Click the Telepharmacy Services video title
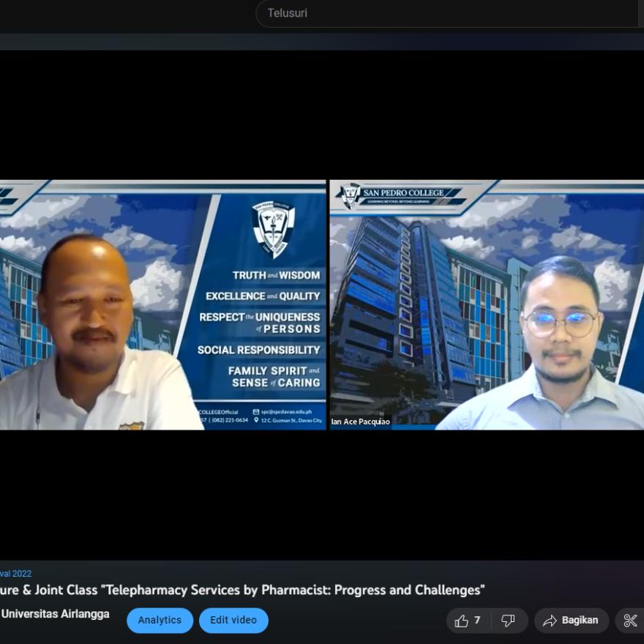This screenshot has width=644, height=644. (241, 590)
